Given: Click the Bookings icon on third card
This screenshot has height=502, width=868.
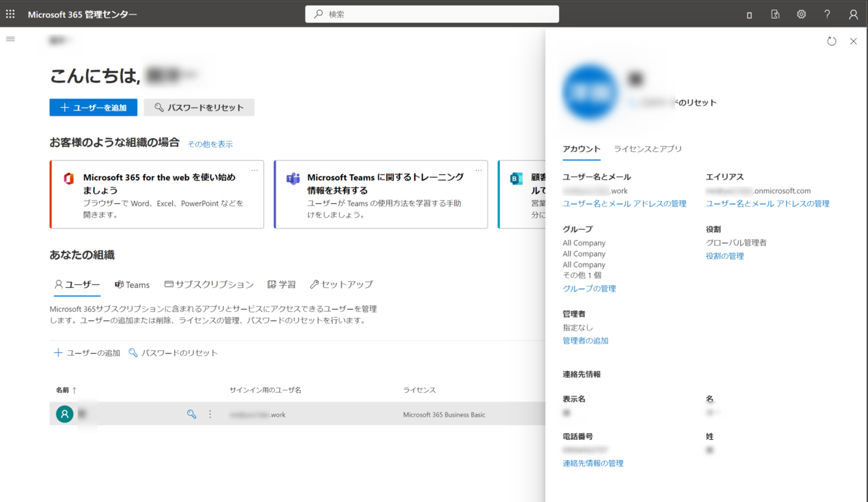Looking at the screenshot, I should click(x=516, y=179).
